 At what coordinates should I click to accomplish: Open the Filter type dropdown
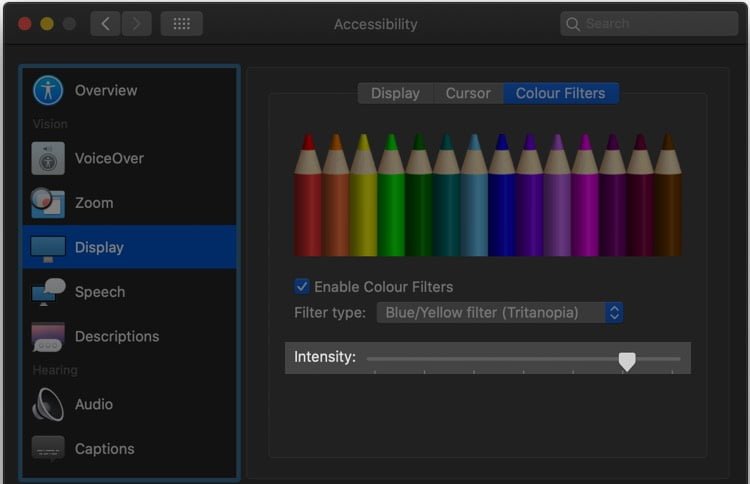click(x=499, y=313)
